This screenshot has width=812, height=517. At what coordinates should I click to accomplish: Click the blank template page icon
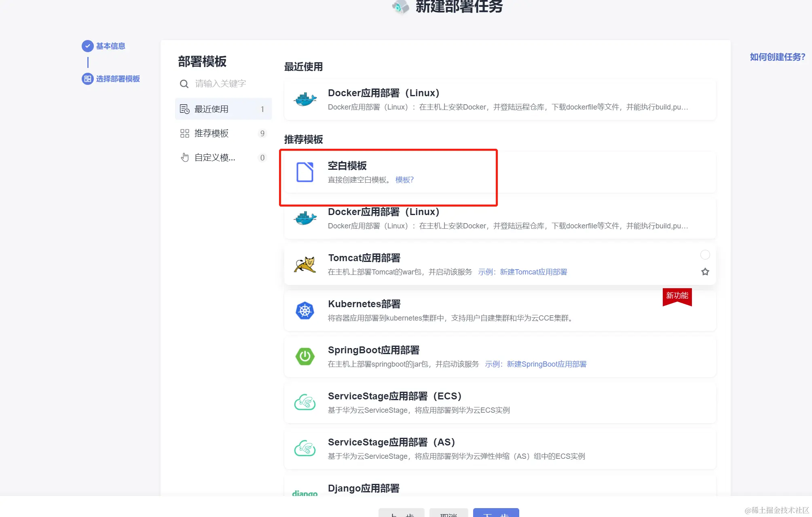point(305,172)
